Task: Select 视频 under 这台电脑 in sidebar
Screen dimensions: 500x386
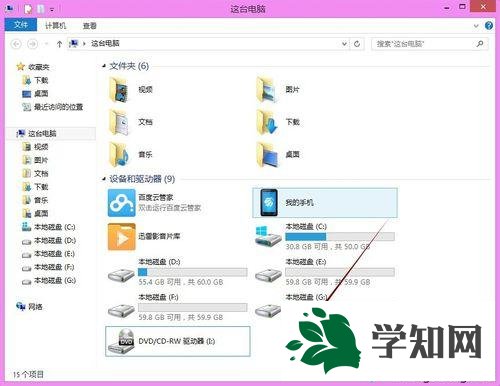Action: pyautogui.click(x=41, y=147)
